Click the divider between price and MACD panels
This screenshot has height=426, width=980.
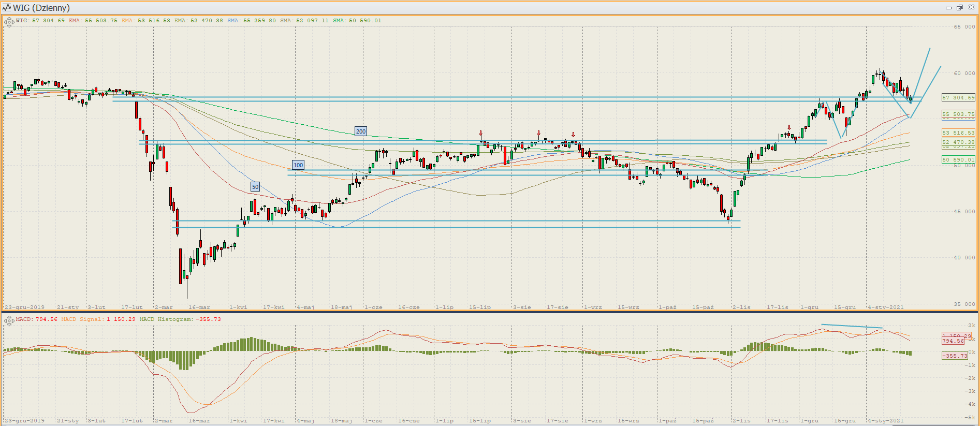coord(490,312)
